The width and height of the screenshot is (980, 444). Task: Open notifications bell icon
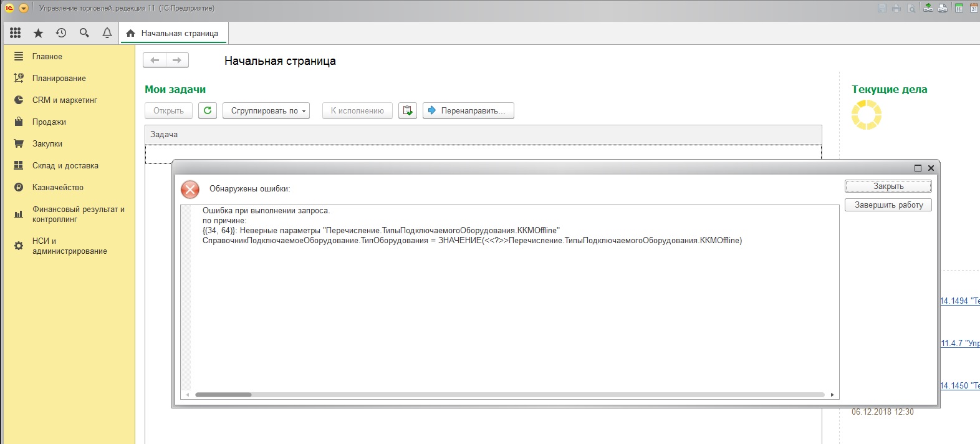click(107, 33)
